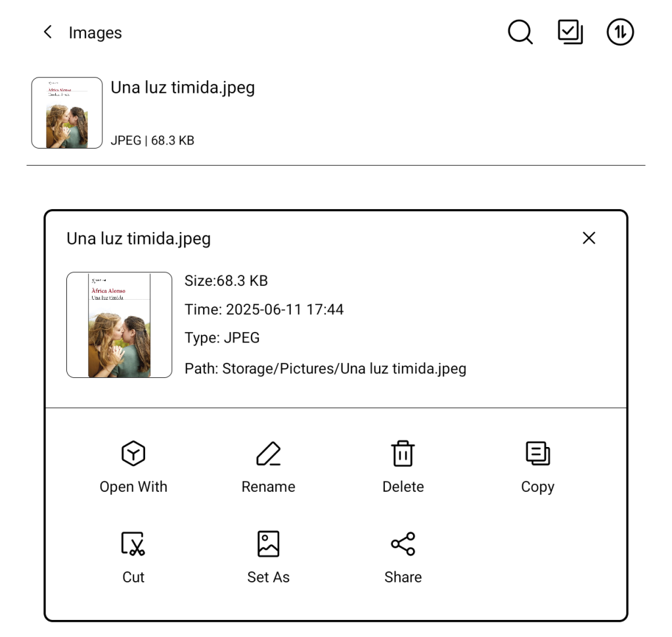Open the search icon in top bar
This screenshot has height=637, width=672.
(520, 32)
